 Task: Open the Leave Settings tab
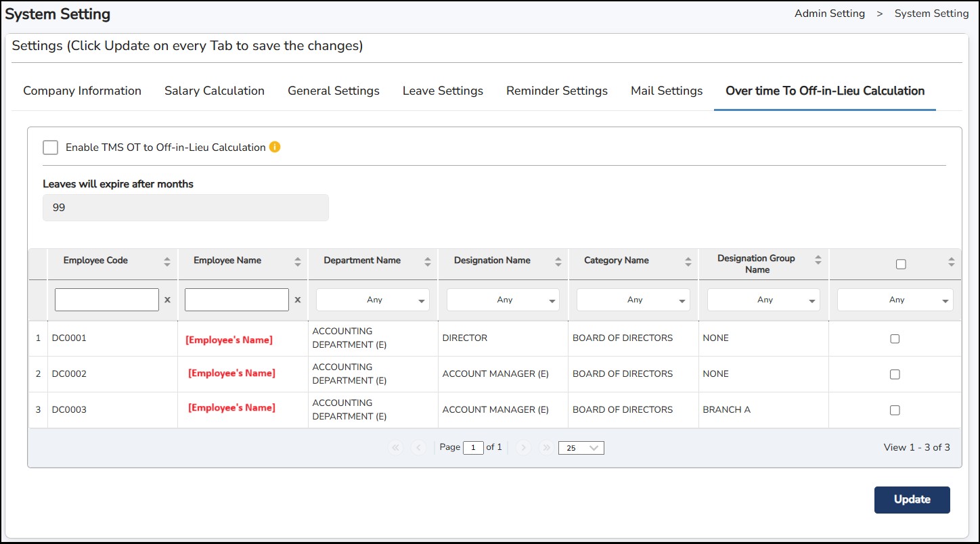(x=443, y=91)
